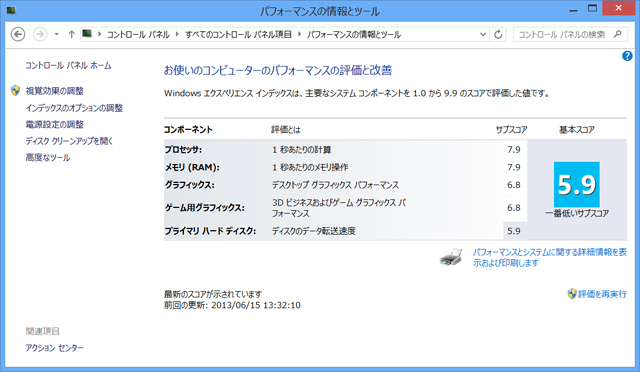Click 前回の更新: 2013/06/15 13:32:10 text
The height and width of the screenshot is (372, 640).
tap(232, 305)
